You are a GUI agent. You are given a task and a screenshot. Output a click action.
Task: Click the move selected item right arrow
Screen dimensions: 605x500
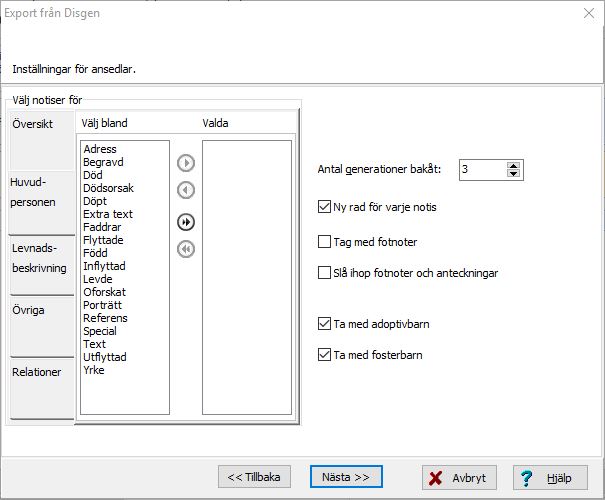pos(186,163)
